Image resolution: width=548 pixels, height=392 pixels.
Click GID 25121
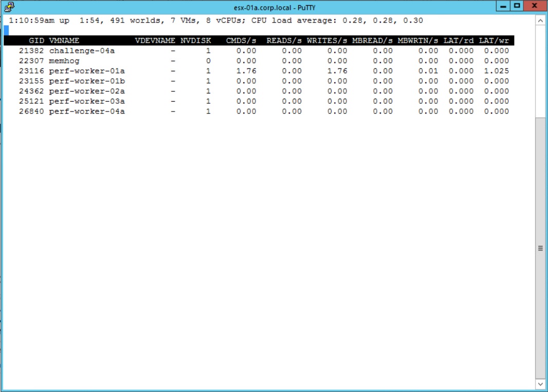pyautogui.click(x=31, y=101)
